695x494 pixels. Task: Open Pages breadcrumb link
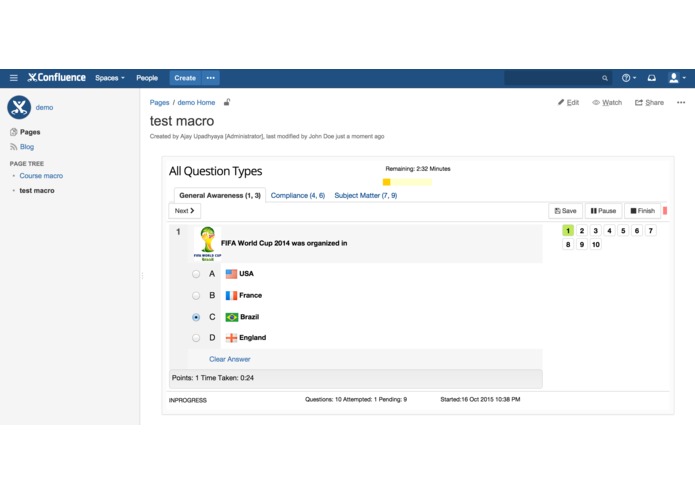click(x=159, y=102)
